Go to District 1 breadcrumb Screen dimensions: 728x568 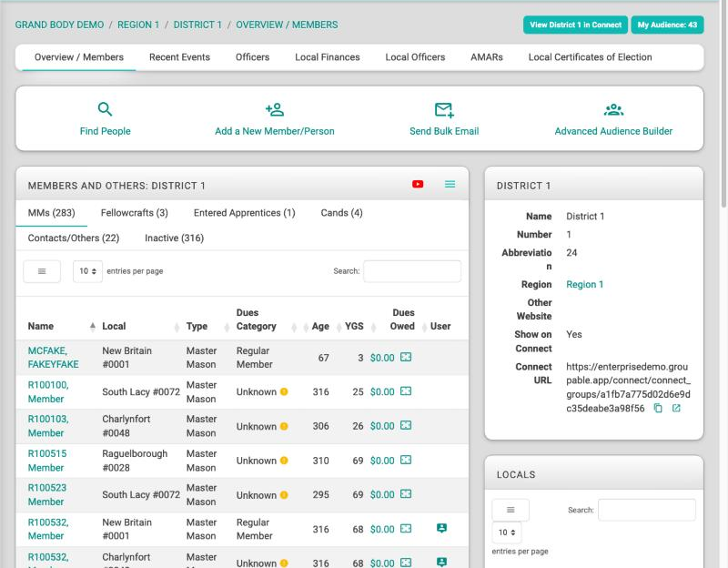coord(197,25)
